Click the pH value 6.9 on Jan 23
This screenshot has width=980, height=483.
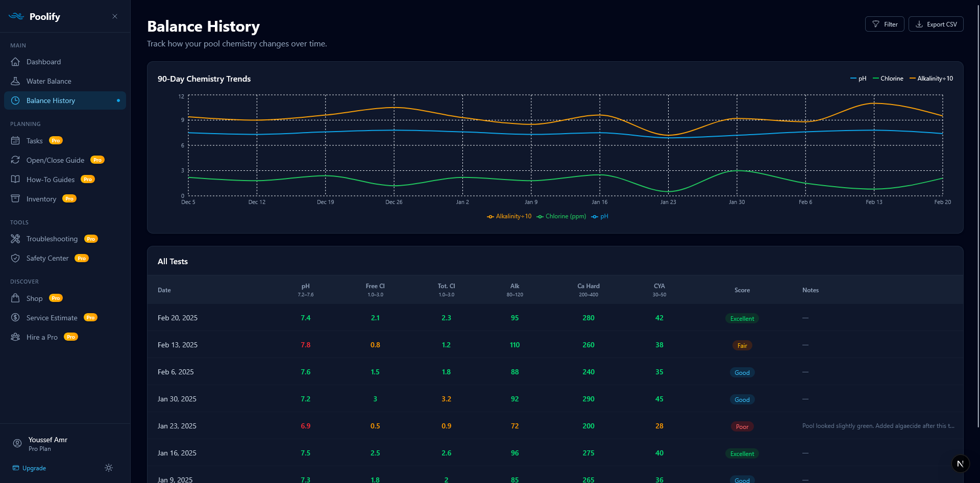306,426
